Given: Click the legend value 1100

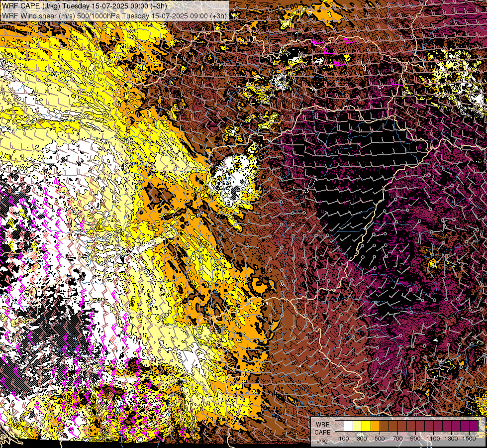Looking at the screenshot, I should (x=433, y=439).
